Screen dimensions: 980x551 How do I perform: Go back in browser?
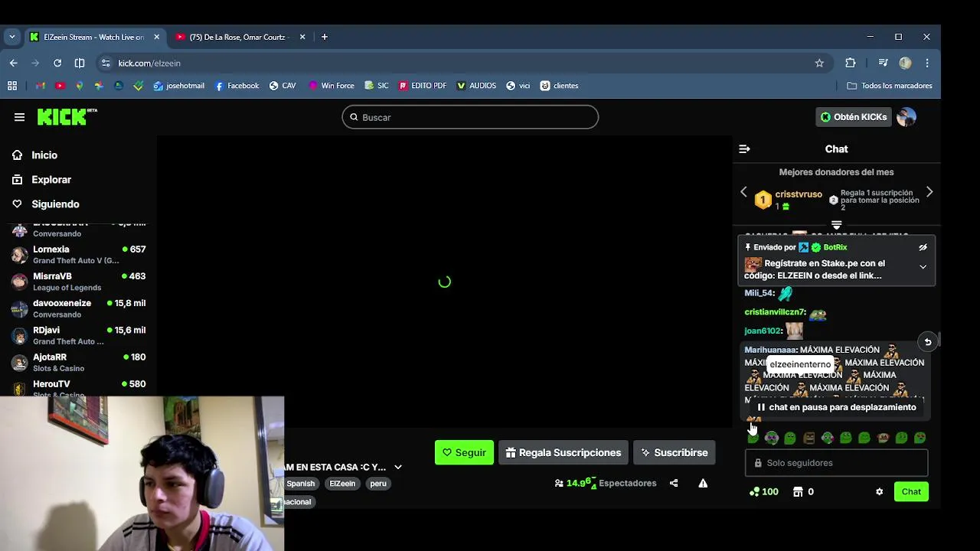click(x=14, y=63)
